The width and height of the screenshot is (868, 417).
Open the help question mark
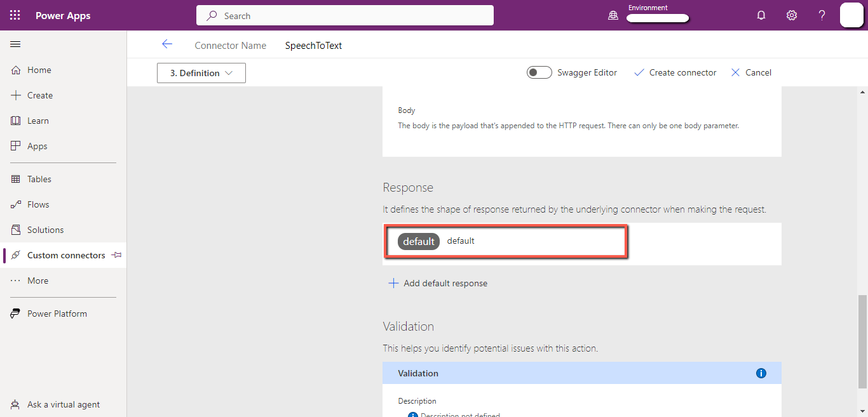822,16
